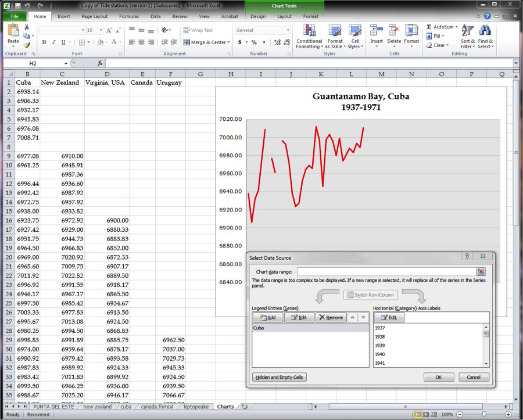
Task: Open Conditional Formatting in the Styles group
Action: [309, 36]
